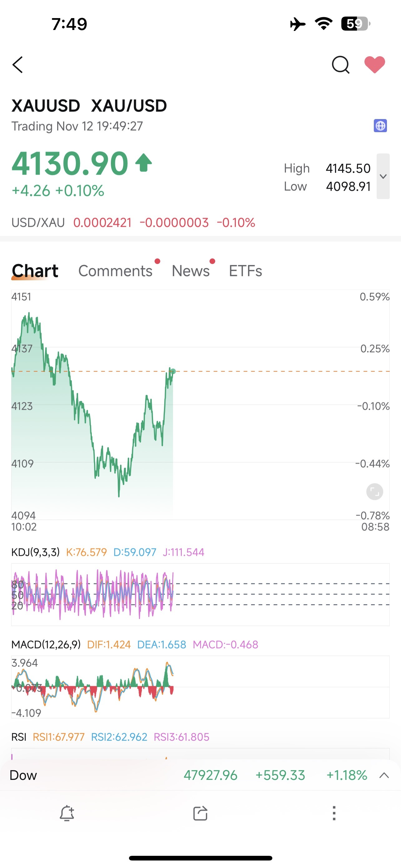The height and width of the screenshot is (868, 401).
Task: Tap the back arrow icon
Action: (17, 65)
